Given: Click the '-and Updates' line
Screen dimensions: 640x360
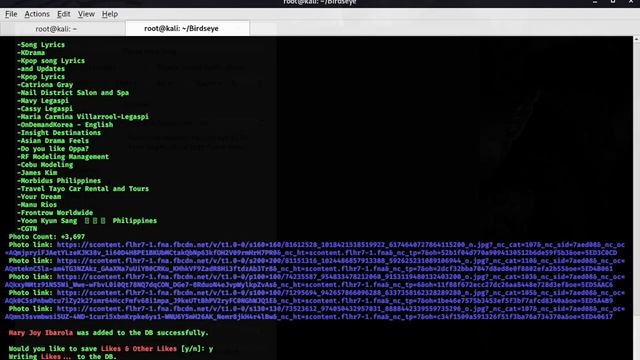Looking at the screenshot, I should coord(41,69).
